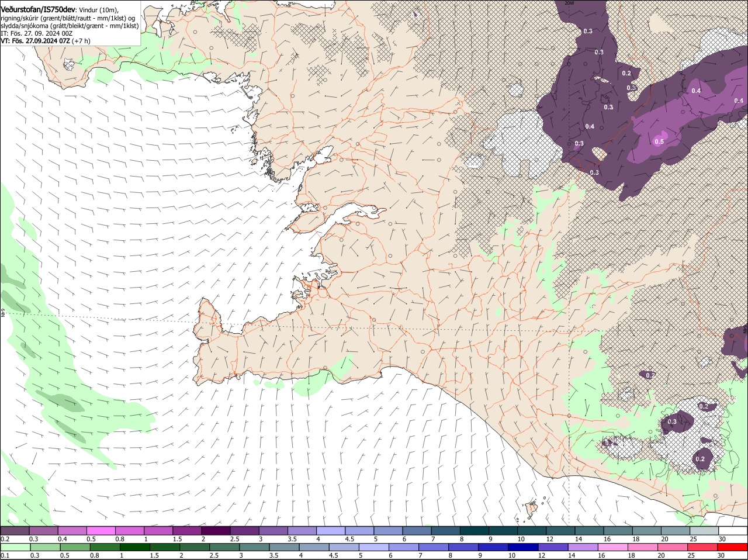Pick the pale green swatch labeled 0.1
Screen dimensions: 748x560
pos(15,547)
